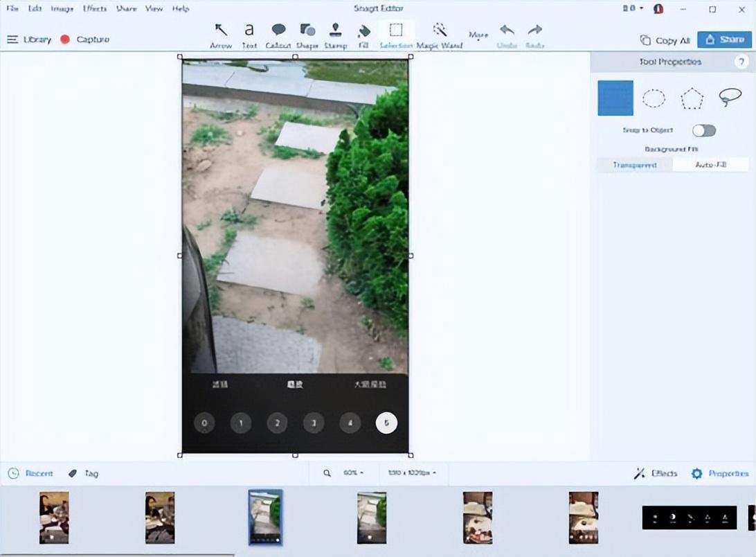Choose the Text tool

pos(249,36)
